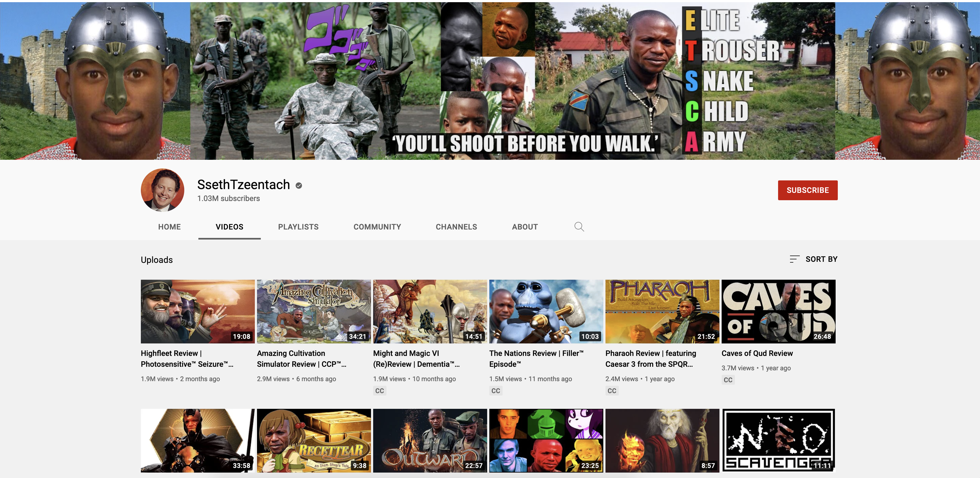Screen dimensions: 980x478
Task: Click the Uploads section heading
Action: [x=157, y=260]
